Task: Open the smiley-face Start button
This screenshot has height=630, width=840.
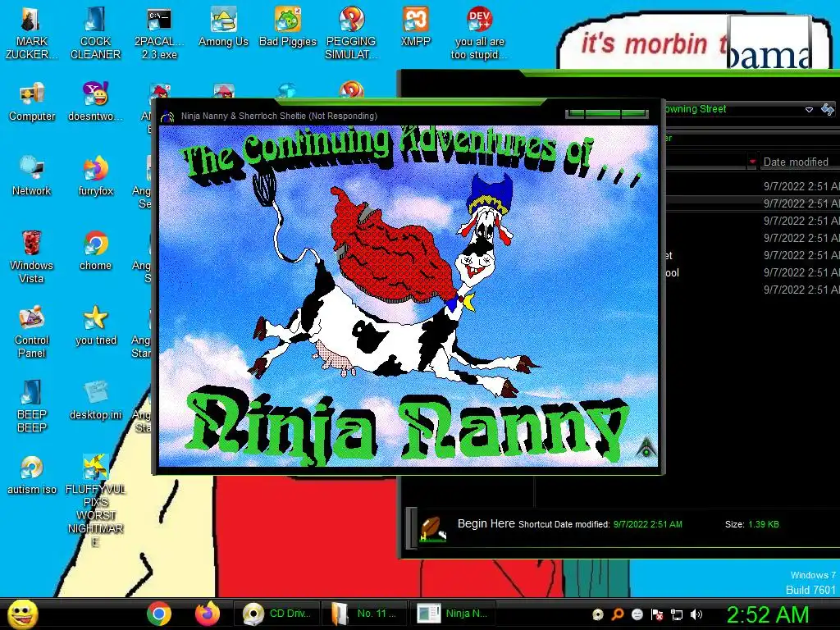Action: (x=22, y=614)
